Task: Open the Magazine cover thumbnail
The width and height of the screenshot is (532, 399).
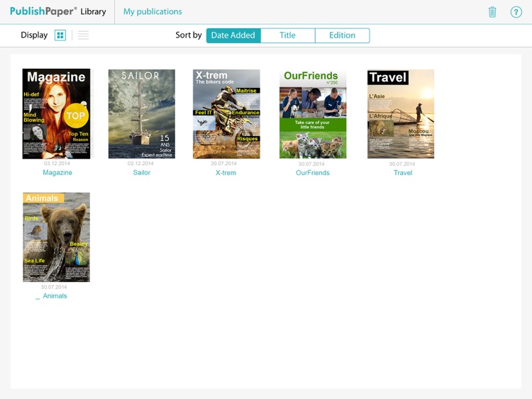Action: (56, 113)
